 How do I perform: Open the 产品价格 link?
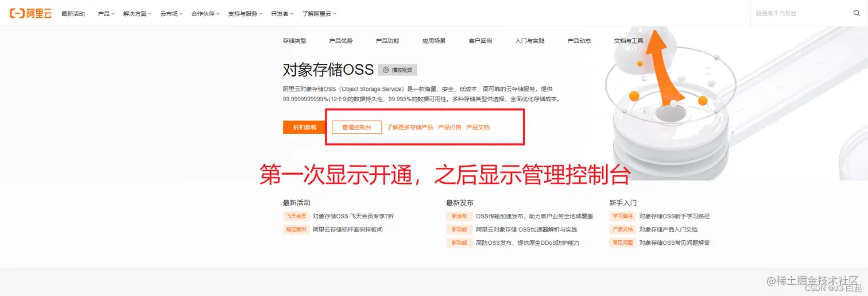pos(449,127)
